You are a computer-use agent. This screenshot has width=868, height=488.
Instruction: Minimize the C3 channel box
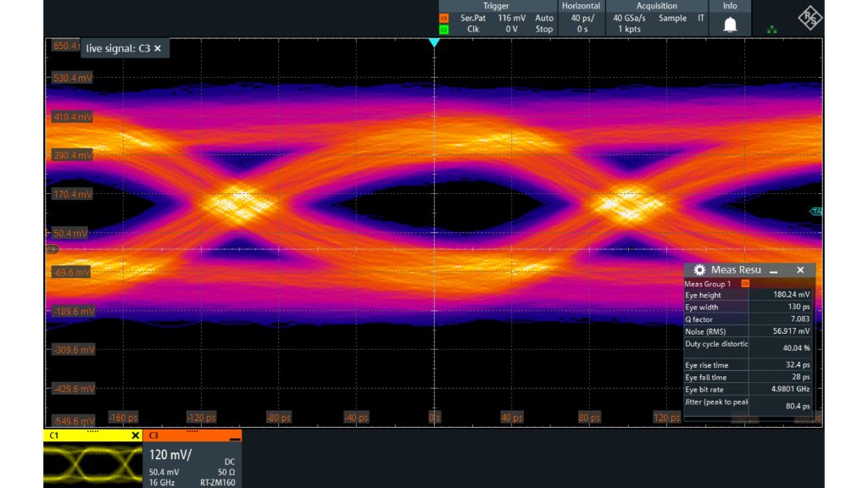point(235,438)
